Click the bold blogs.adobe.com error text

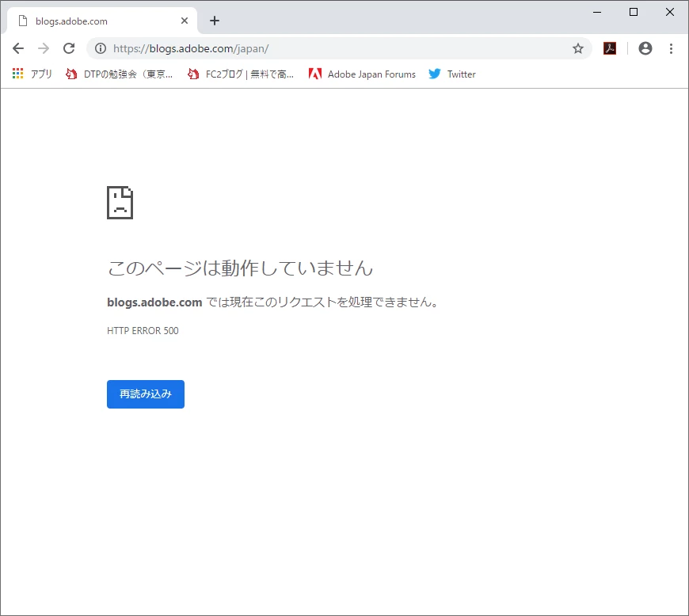click(154, 302)
